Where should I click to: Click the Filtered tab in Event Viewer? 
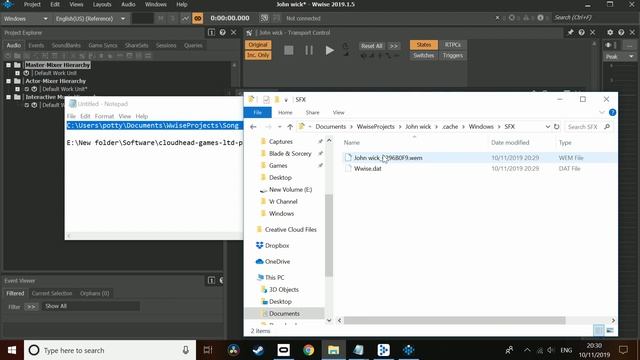click(x=15, y=293)
